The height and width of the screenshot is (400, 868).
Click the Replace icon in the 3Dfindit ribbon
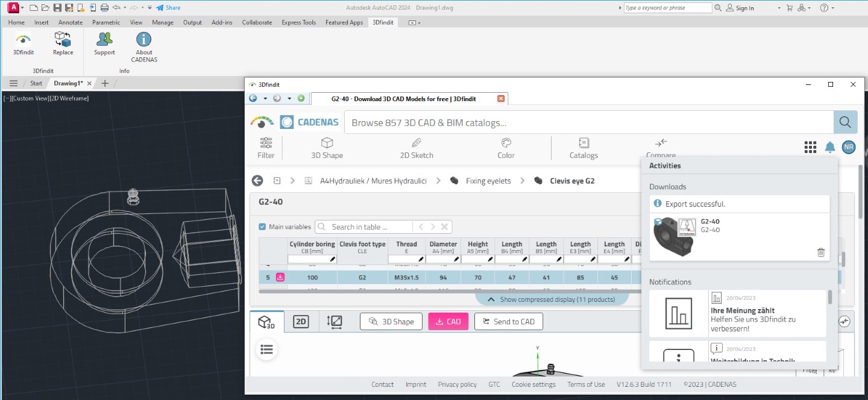(x=63, y=42)
